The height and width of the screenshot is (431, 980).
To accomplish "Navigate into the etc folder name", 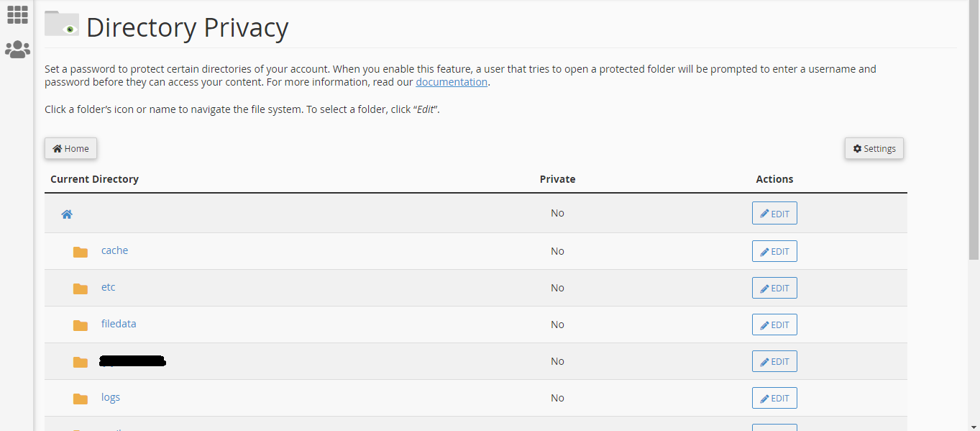I will (x=108, y=287).
